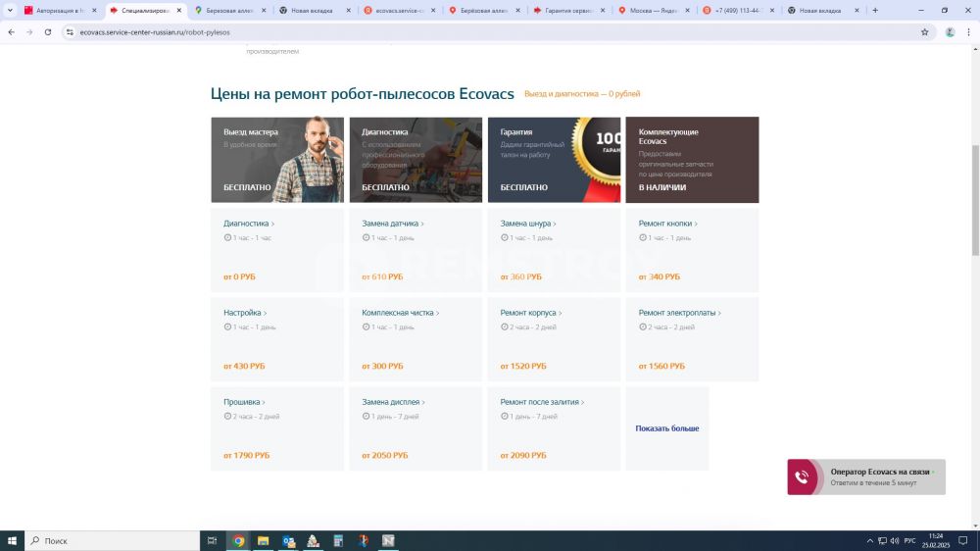Open the Выезд мастера card
The width and height of the screenshot is (980, 551).
tap(277, 160)
